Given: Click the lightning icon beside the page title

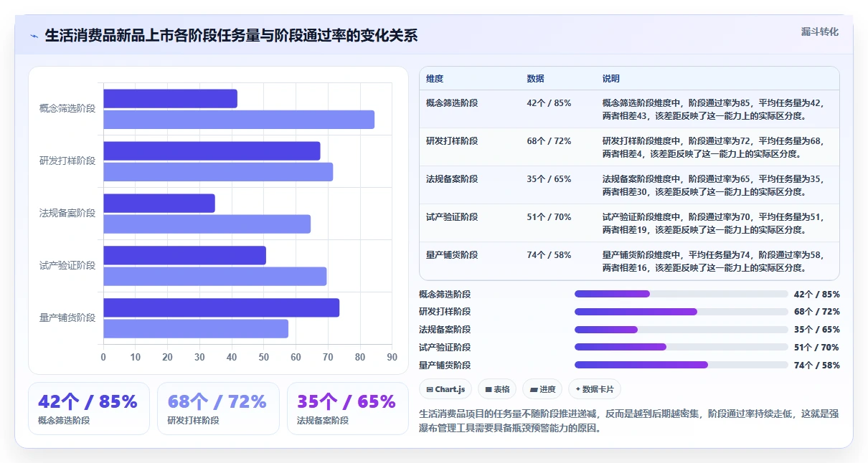Looking at the screenshot, I should [34, 36].
